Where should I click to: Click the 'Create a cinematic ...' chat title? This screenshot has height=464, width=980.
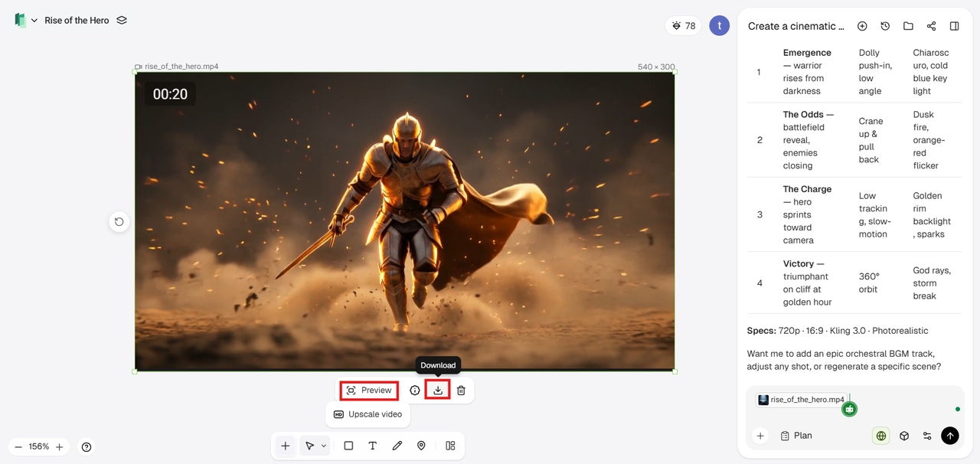[x=796, y=26]
